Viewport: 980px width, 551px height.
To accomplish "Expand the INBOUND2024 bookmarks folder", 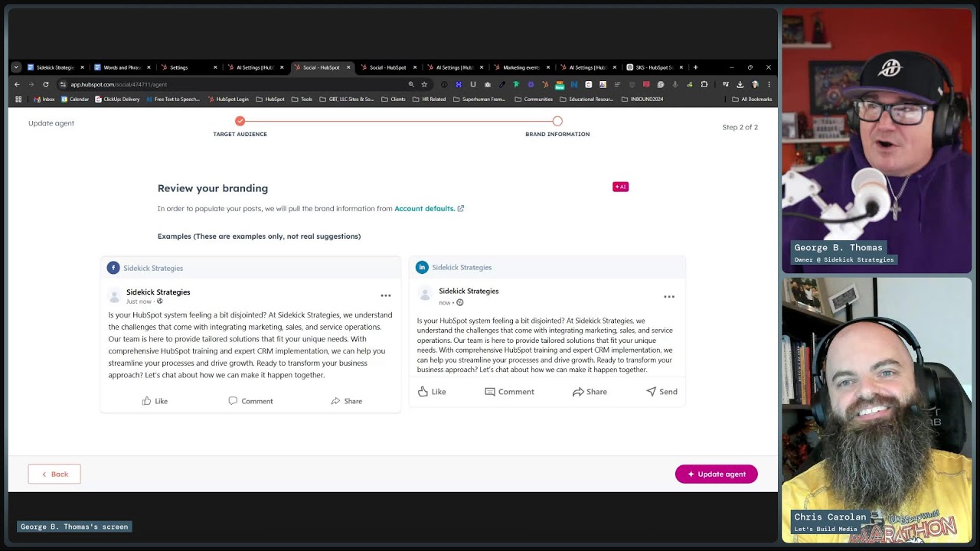I will click(642, 99).
